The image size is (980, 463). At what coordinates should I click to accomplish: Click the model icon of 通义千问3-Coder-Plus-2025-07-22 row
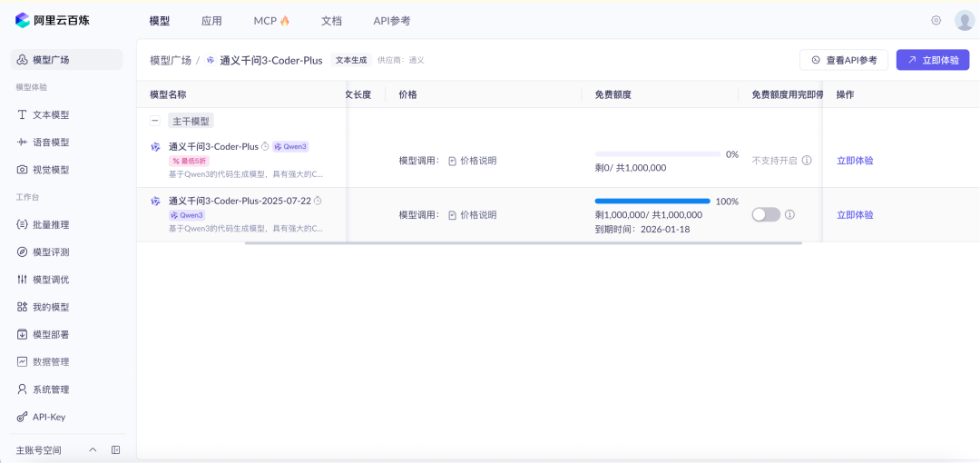(156, 201)
